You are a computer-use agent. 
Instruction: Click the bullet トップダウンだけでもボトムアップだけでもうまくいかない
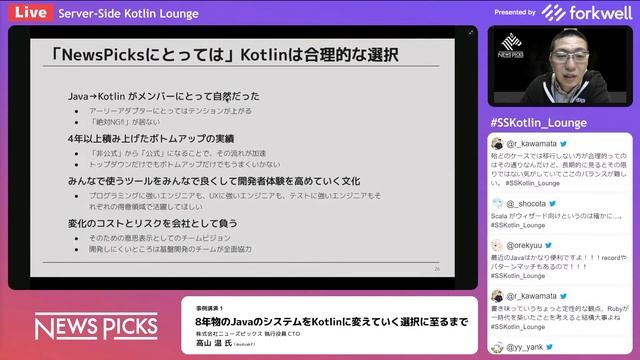(x=184, y=164)
